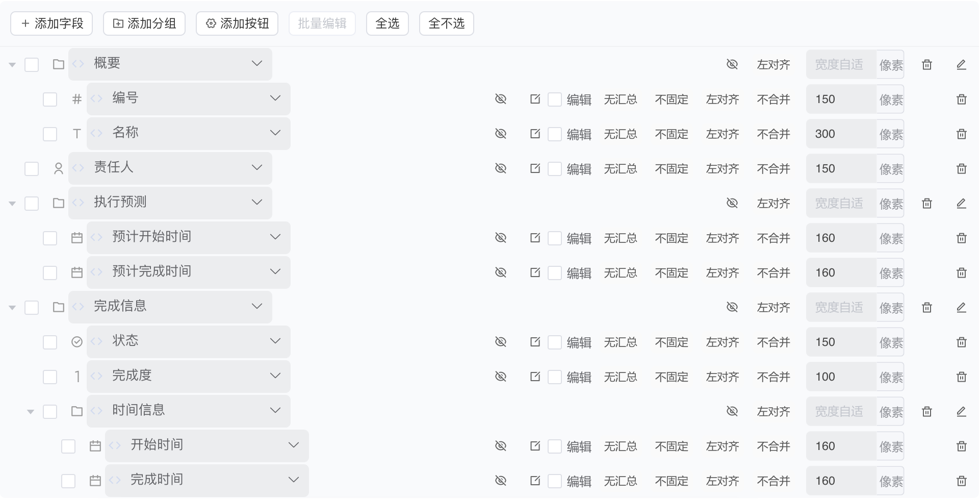Toggle visibility for the 完成度 field
980x499 pixels.
501,376
